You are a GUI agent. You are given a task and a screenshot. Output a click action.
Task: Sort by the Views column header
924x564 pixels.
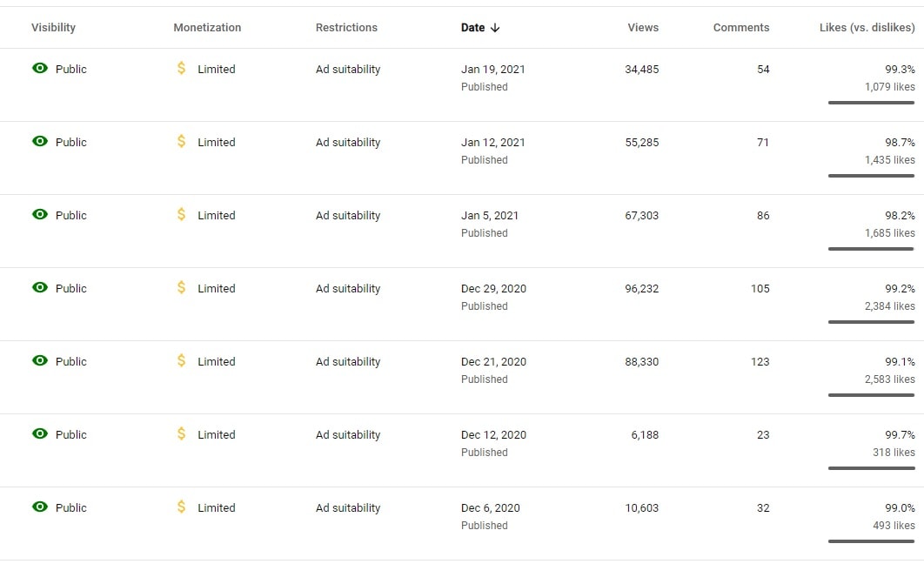(643, 28)
